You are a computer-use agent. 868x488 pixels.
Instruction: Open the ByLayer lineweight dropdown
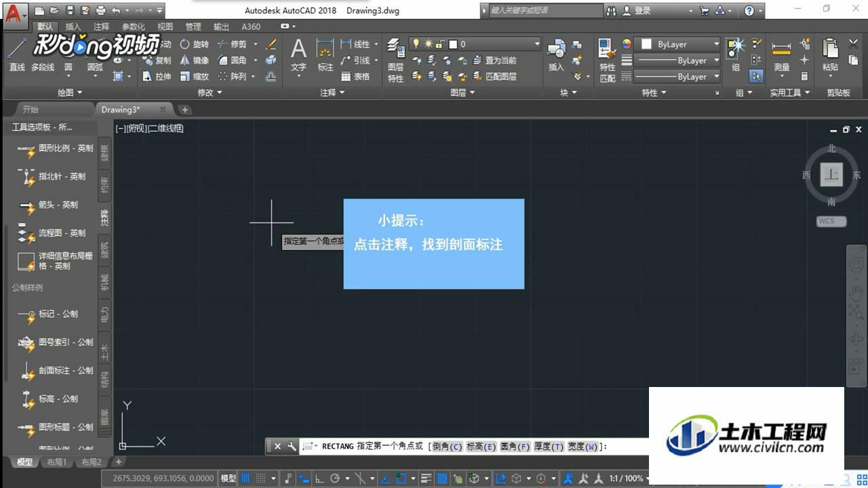point(678,60)
